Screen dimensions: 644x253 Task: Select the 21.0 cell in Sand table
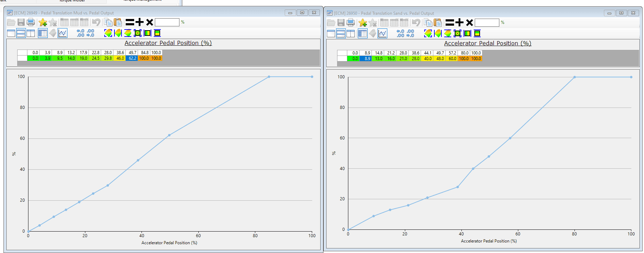(x=402, y=59)
